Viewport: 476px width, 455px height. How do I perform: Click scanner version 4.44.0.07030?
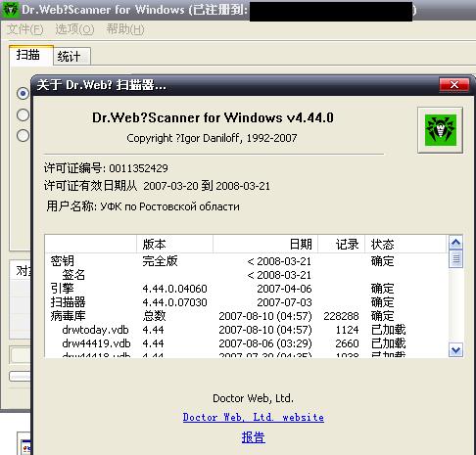coord(174,302)
